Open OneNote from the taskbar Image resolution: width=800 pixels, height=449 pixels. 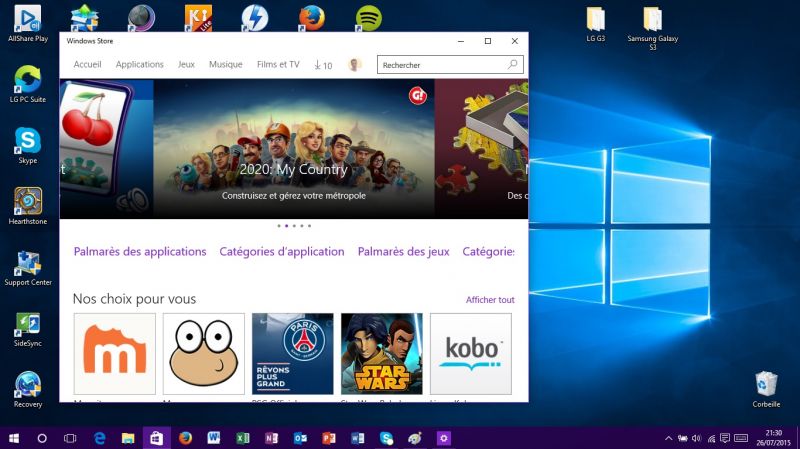271,438
